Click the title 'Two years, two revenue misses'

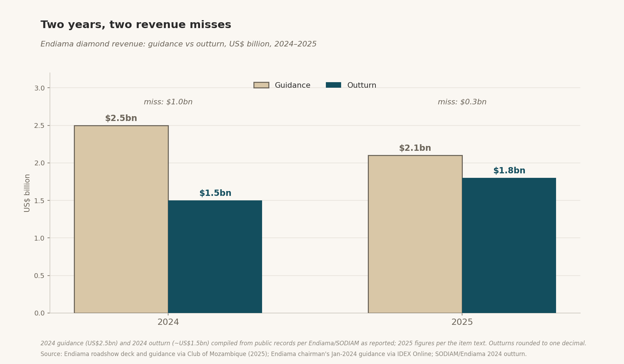[136, 25]
